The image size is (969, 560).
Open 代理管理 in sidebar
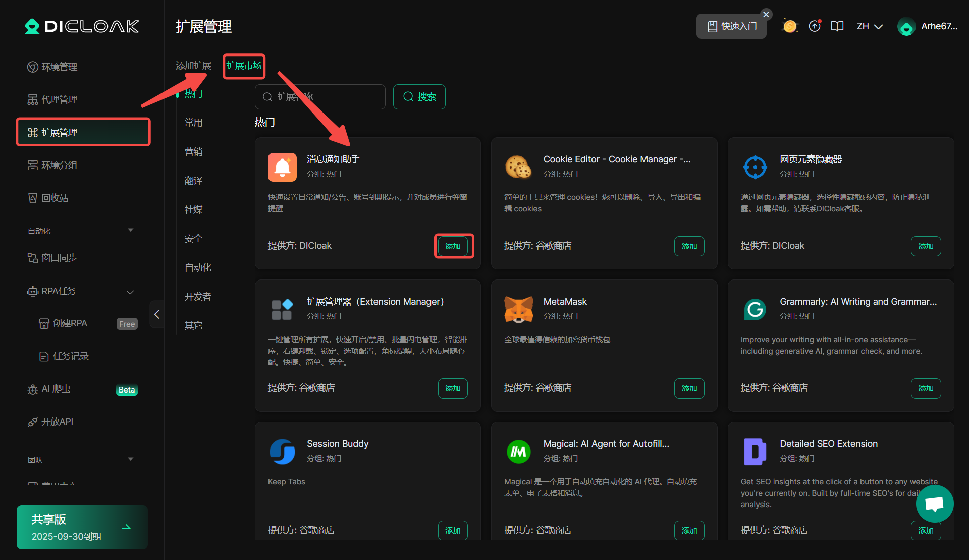[52, 99]
